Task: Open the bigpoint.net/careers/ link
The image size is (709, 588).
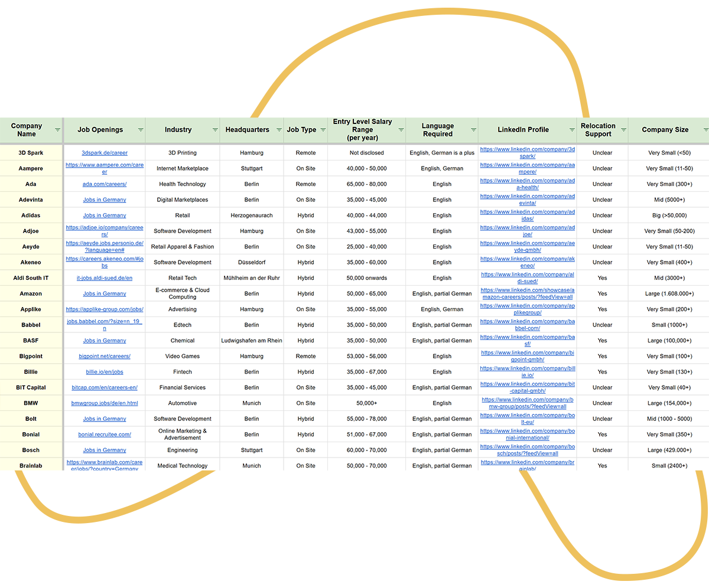Action: coord(105,356)
